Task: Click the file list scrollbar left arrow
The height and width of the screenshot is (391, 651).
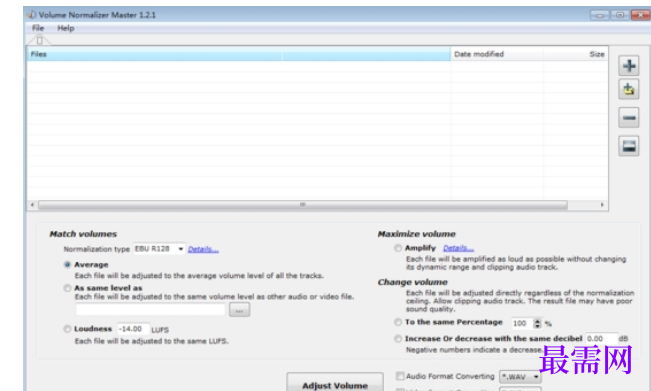Action: [x=32, y=205]
